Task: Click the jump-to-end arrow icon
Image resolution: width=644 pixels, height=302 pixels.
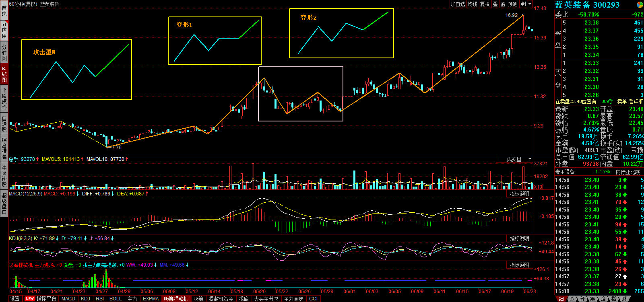Action: pos(523,4)
